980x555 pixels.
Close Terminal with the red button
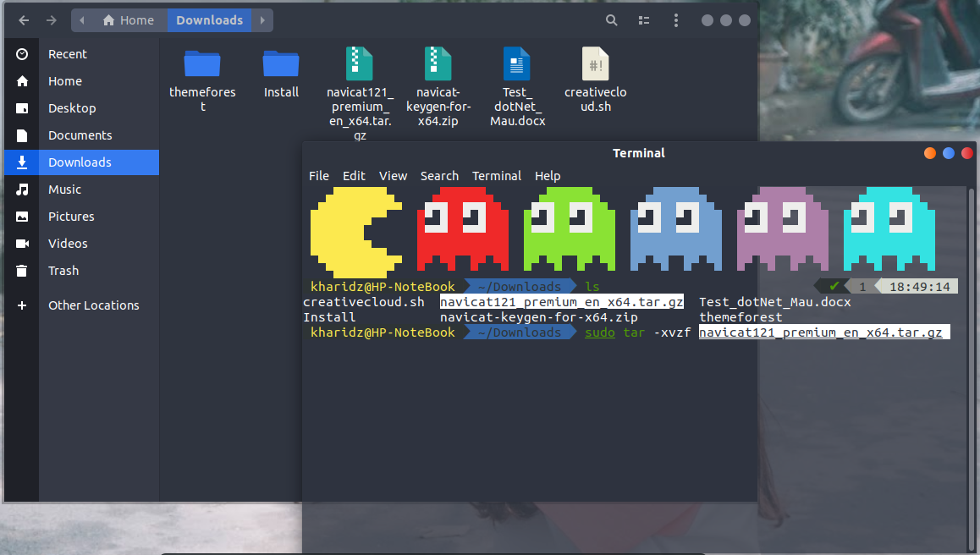pos(967,154)
